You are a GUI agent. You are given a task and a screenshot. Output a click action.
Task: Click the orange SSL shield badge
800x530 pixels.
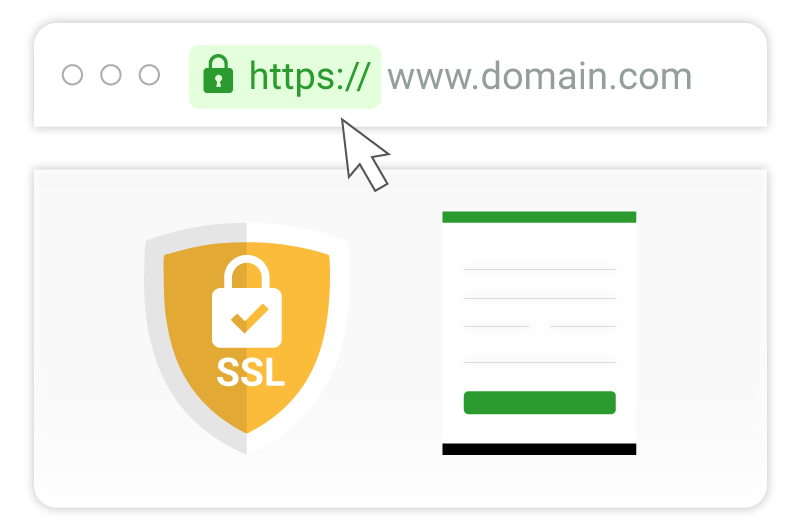(246, 337)
